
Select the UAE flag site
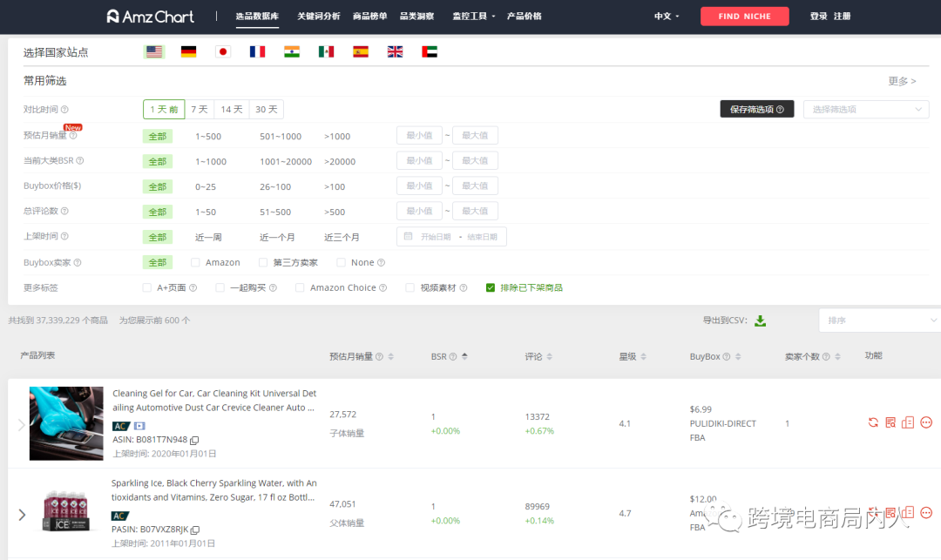[429, 52]
